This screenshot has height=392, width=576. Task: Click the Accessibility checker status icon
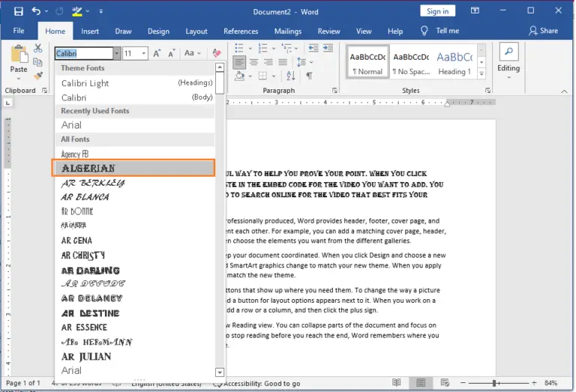click(217, 384)
